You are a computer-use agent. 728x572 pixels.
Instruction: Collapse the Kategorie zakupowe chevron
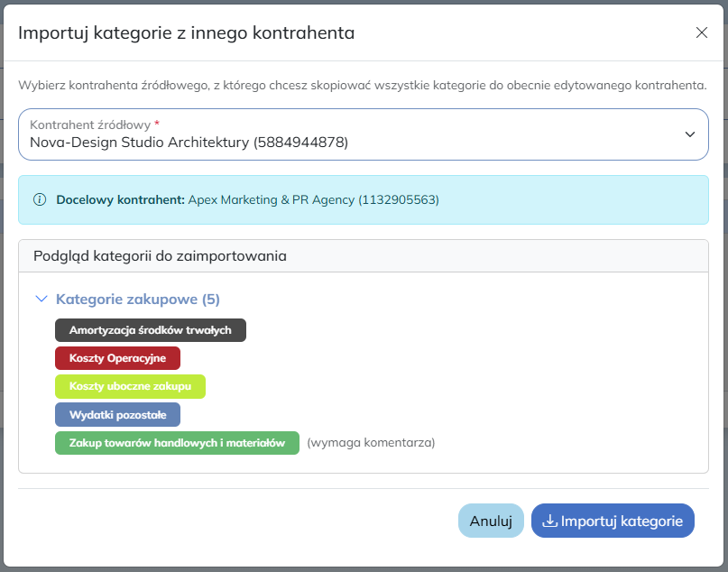tap(40, 299)
